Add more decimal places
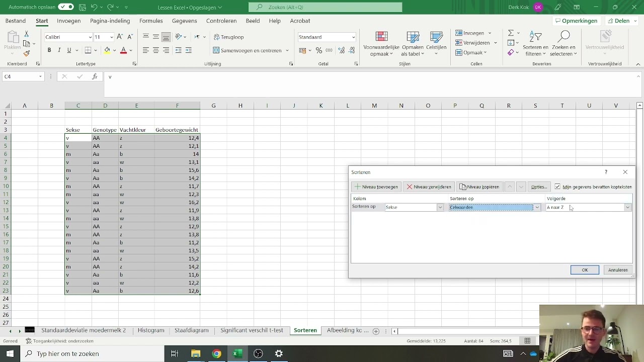 click(x=341, y=50)
